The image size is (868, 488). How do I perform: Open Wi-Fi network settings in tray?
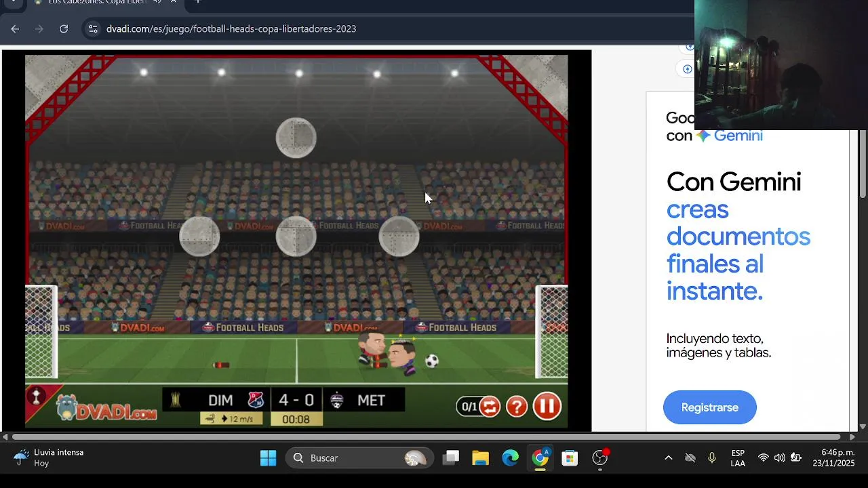[x=764, y=458]
